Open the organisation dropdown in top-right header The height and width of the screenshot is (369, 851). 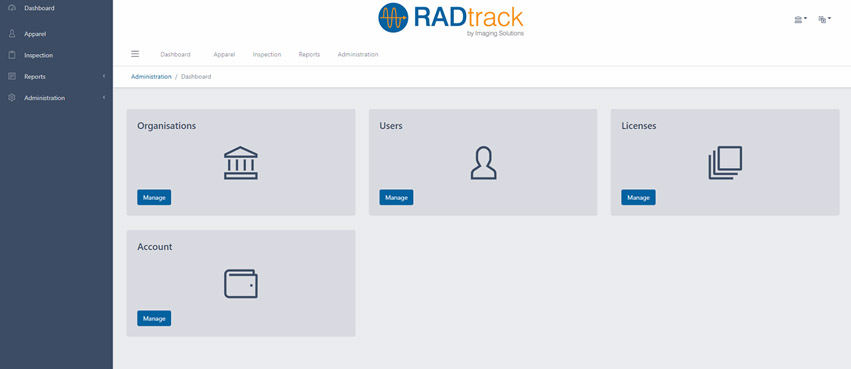(x=801, y=20)
